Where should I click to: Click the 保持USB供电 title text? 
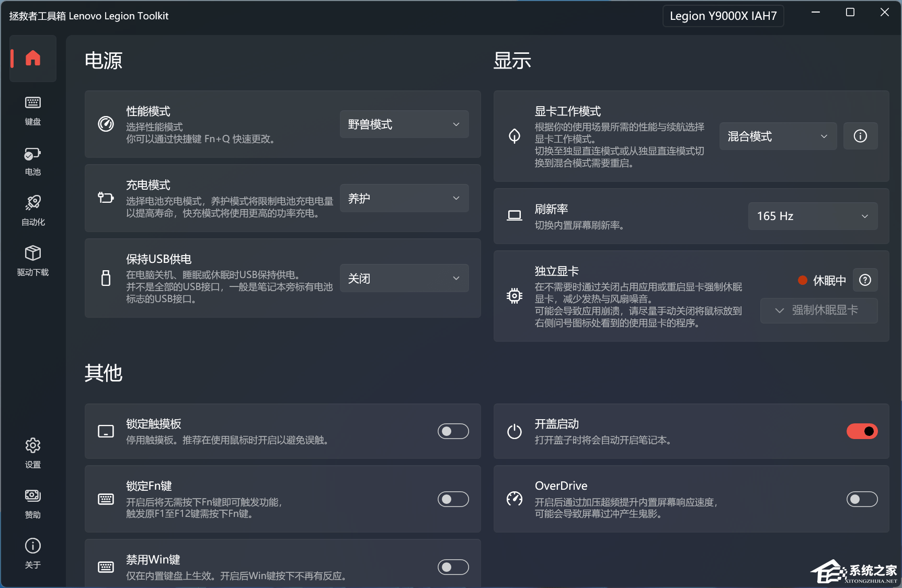click(159, 259)
